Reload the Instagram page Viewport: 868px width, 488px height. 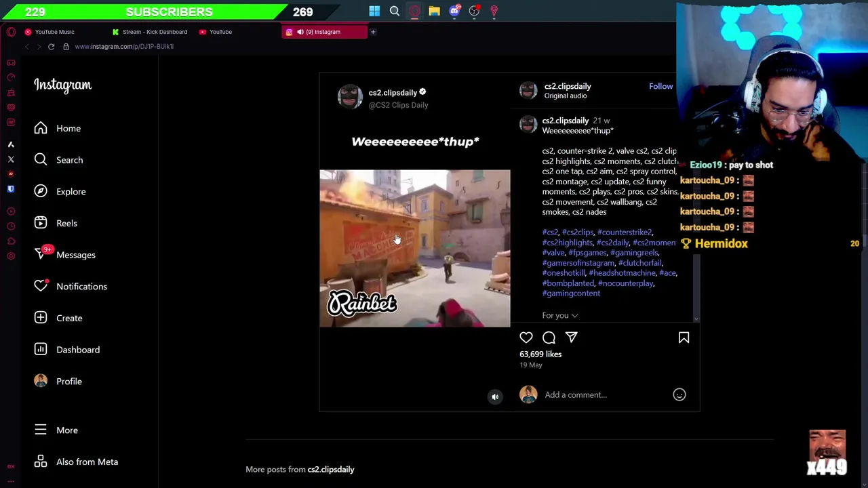(x=51, y=47)
